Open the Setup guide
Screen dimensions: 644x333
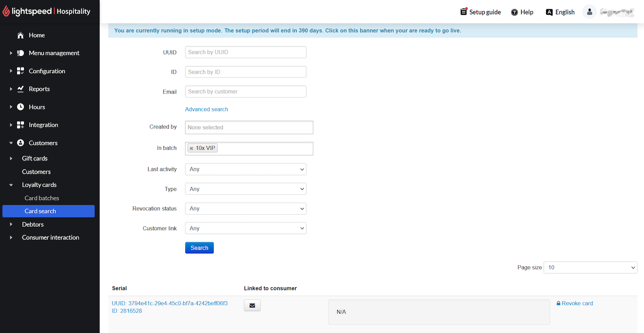point(481,12)
